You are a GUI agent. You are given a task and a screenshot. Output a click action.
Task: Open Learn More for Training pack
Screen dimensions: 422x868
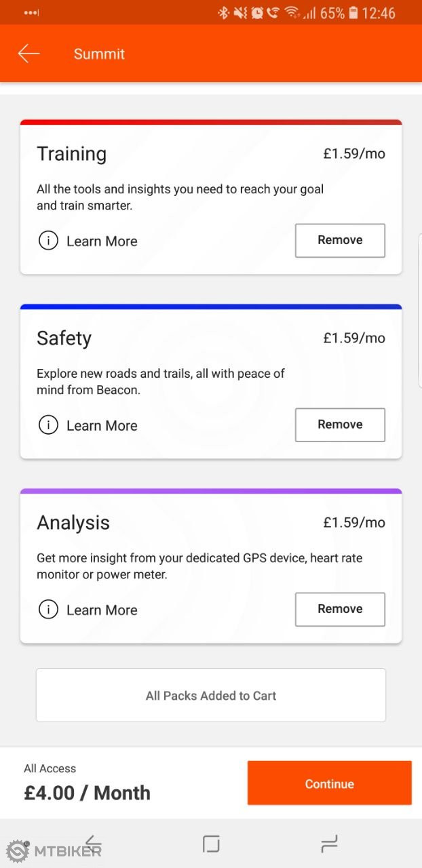click(x=102, y=241)
